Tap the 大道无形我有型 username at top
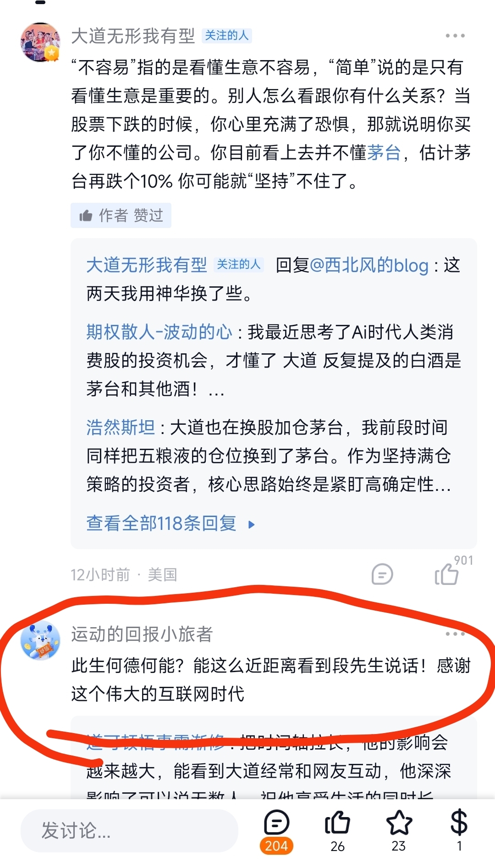The image size is (495, 868). (x=133, y=36)
